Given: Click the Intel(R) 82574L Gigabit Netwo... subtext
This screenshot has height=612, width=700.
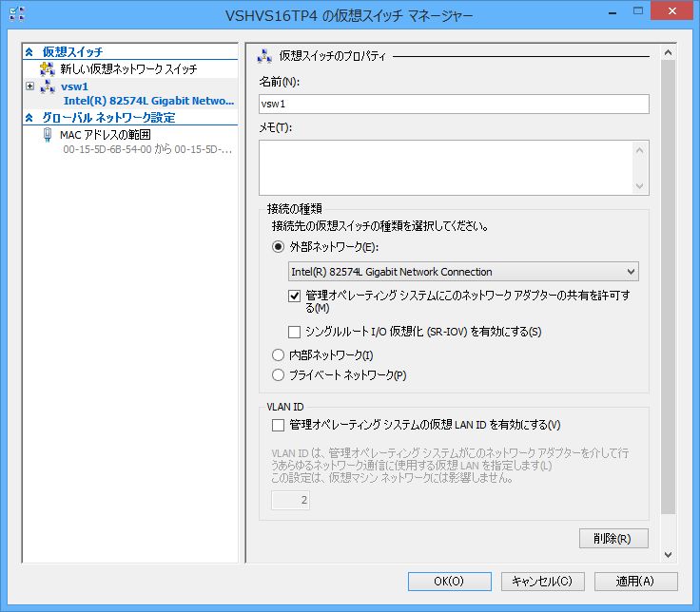Looking at the screenshot, I should [x=148, y=101].
